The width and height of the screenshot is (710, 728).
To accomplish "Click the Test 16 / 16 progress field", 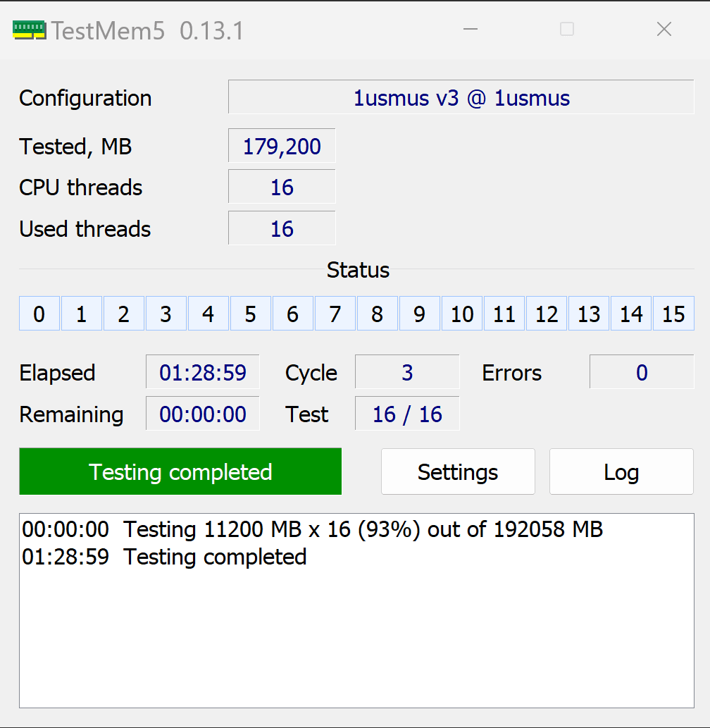I will 407,414.
